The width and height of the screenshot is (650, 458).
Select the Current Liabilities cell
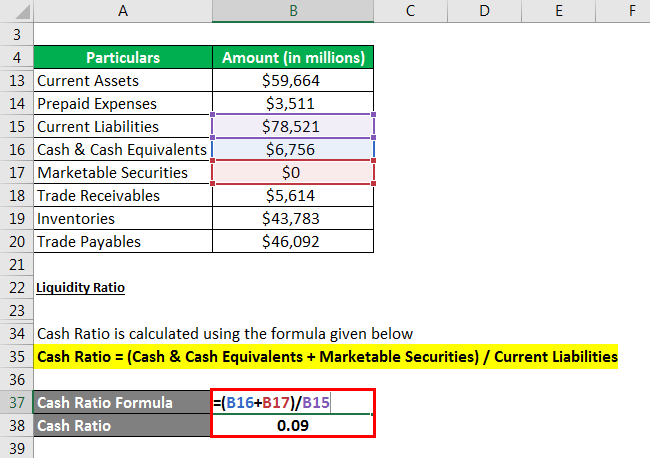click(x=123, y=126)
